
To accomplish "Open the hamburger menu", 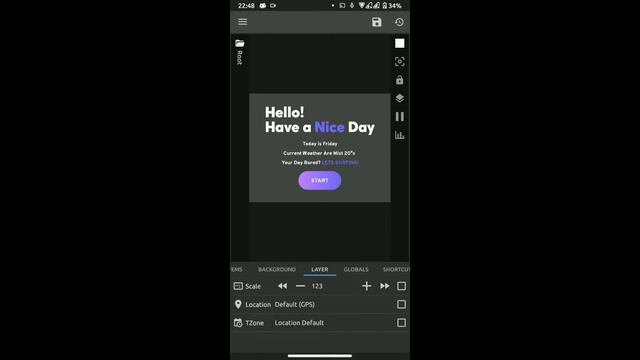I will [x=242, y=22].
